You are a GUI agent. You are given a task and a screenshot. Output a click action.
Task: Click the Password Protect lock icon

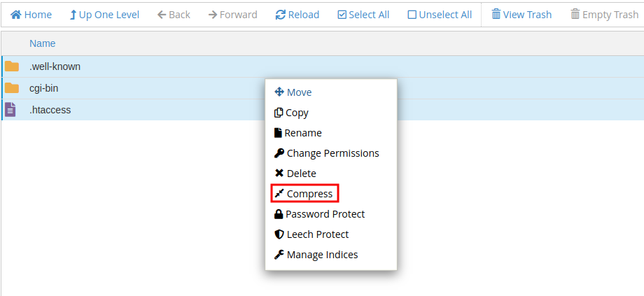click(279, 214)
